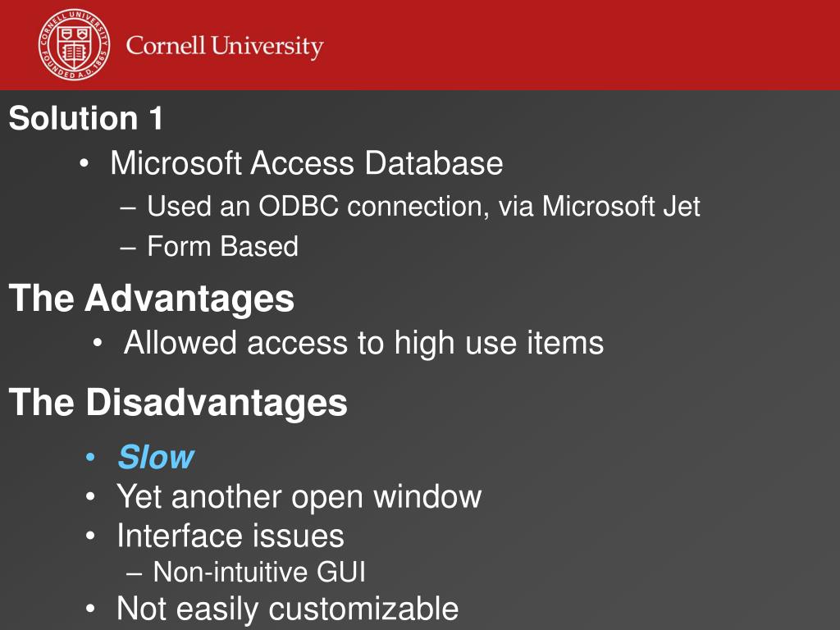This screenshot has height=630, width=840.
Task: Click the ODBC connection sub-bullet line
Action: pyautogui.click(x=423, y=206)
